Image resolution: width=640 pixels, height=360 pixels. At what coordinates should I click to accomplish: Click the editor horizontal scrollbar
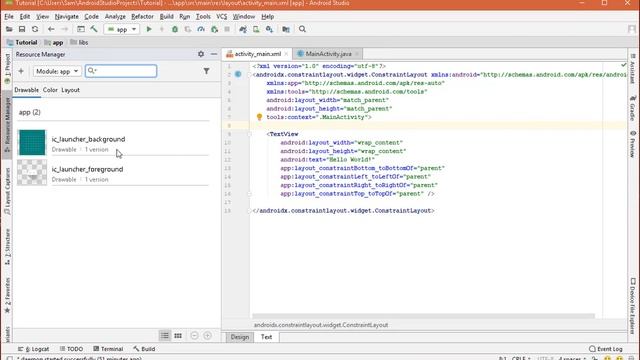424,316
